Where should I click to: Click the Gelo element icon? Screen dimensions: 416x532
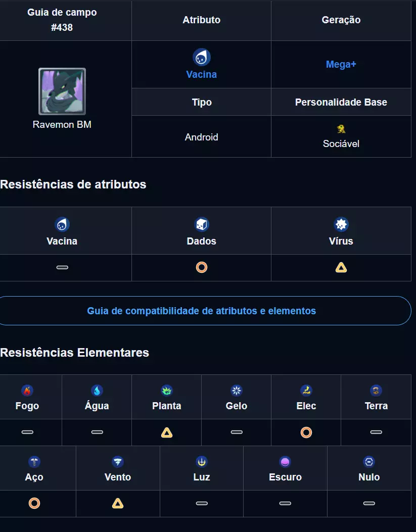click(237, 391)
